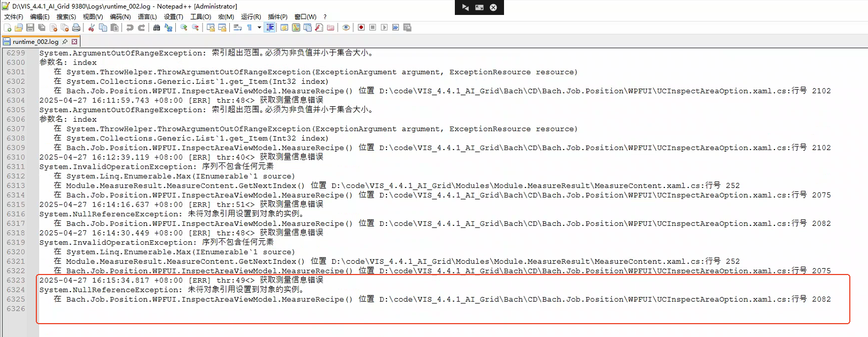The width and height of the screenshot is (868, 337).
Task: Toggle show all characters (pilcrow icon)
Action: point(249,27)
